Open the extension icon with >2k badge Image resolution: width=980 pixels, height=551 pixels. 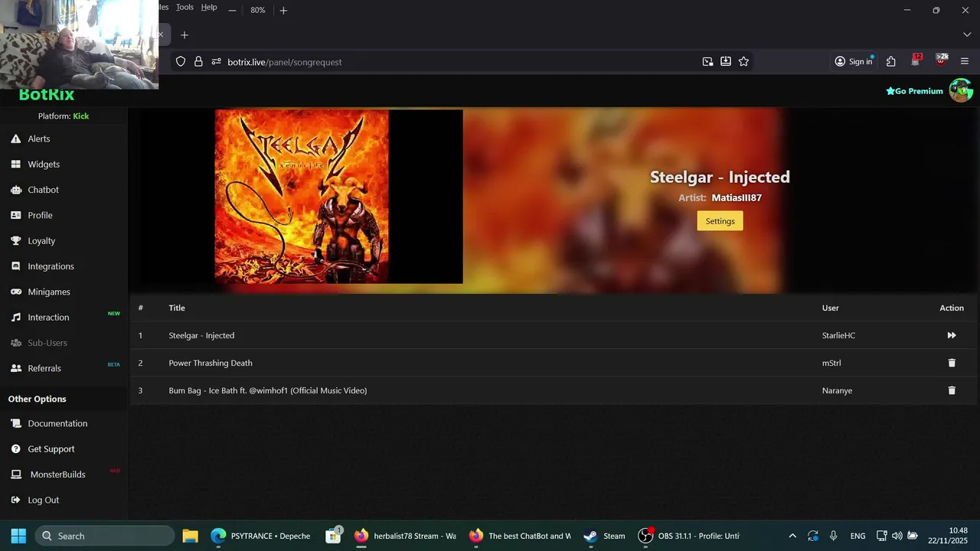(x=941, y=60)
